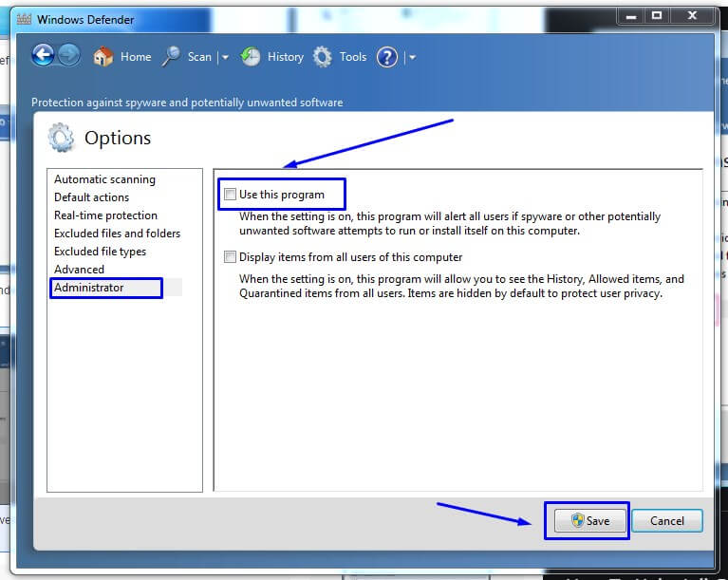
Task: Open the Home house icon
Action: 103,57
